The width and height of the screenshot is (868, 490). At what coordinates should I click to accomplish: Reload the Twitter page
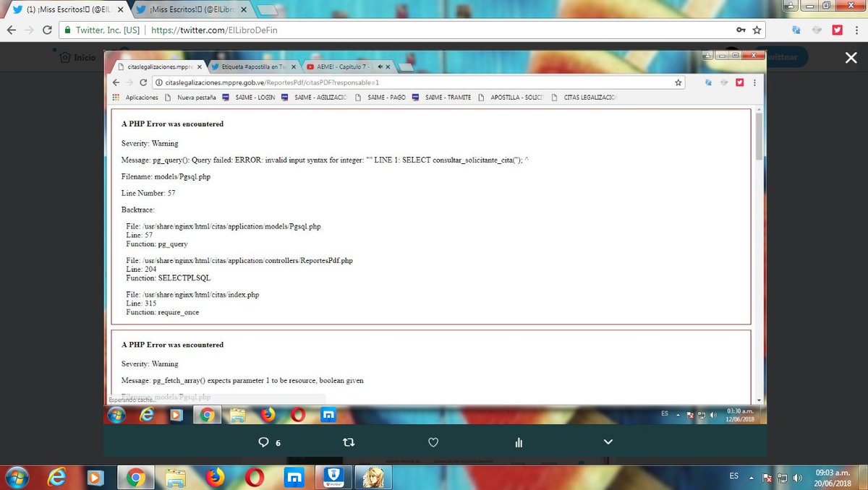[x=47, y=30]
